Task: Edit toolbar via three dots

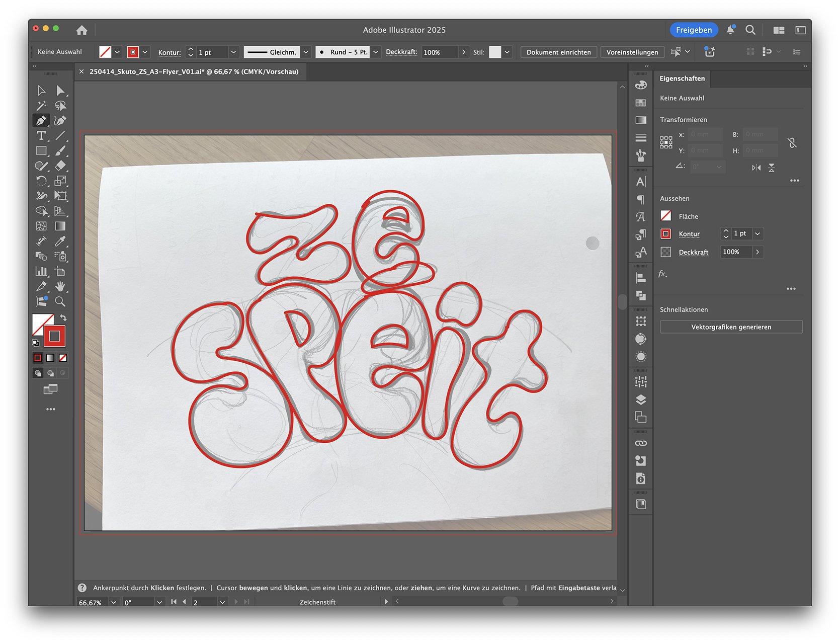Action: (x=51, y=409)
